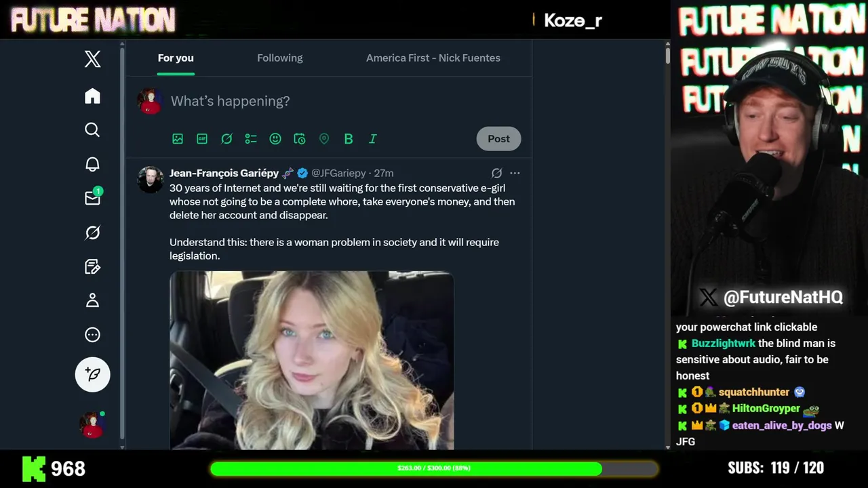
Task: Open account switcher avatar in sidebar
Action: [x=92, y=424]
